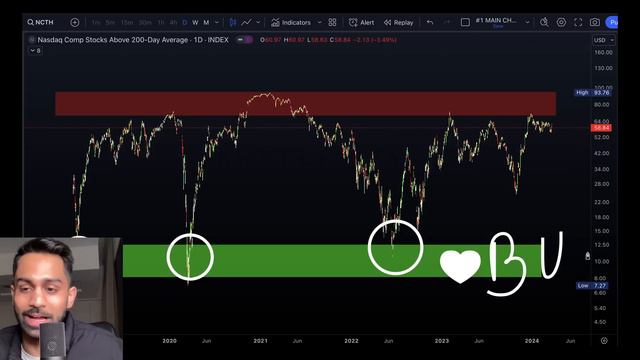Click the 2021 label on time axis
The height and width of the screenshot is (360, 640).
(260, 340)
